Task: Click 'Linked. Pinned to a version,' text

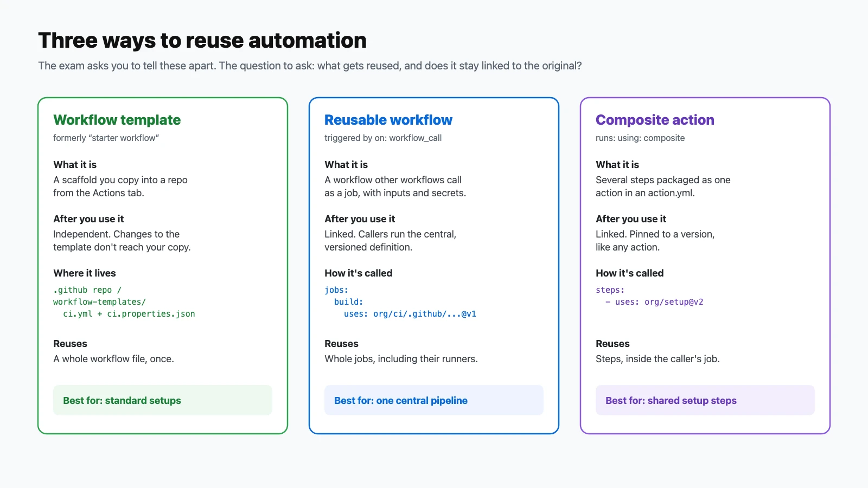Action: click(655, 234)
